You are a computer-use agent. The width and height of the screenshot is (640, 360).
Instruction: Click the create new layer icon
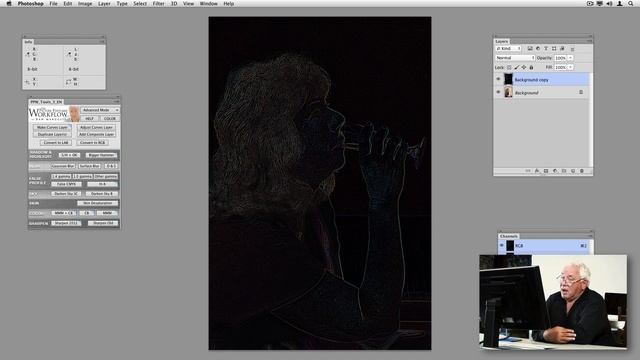coord(573,171)
